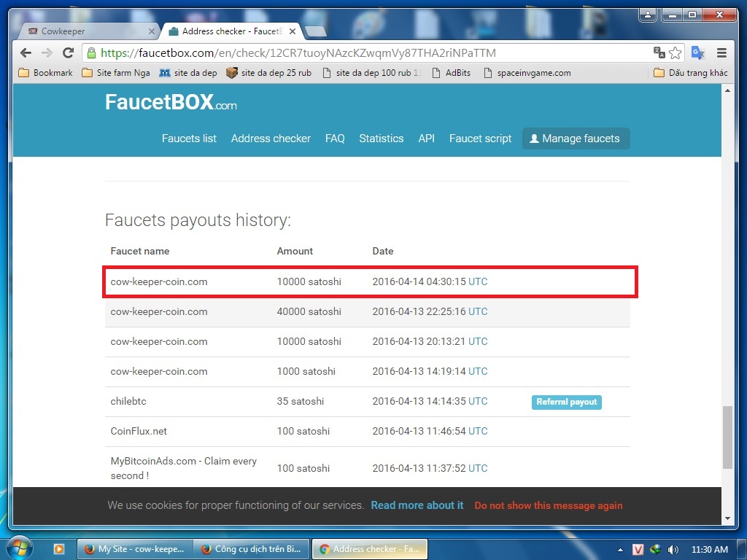Click the MyBitcoinAds.com faucet name
The height and width of the screenshot is (560, 747).
pos(183,468)
